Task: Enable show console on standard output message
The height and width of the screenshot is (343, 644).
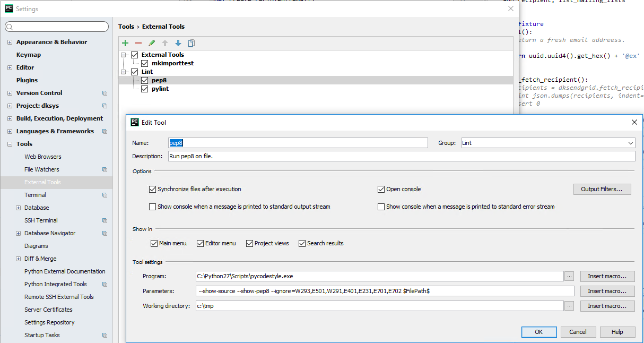Action: [x=153, y=207]
